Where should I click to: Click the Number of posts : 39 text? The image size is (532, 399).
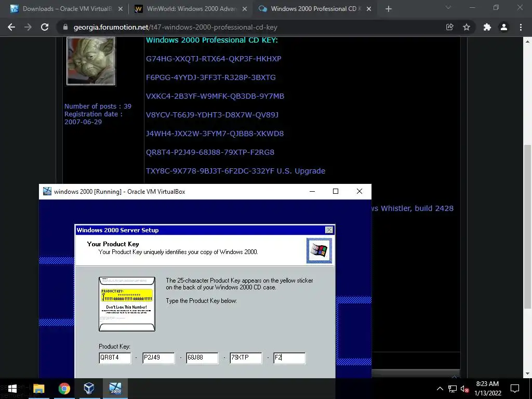tap(98, 106)
